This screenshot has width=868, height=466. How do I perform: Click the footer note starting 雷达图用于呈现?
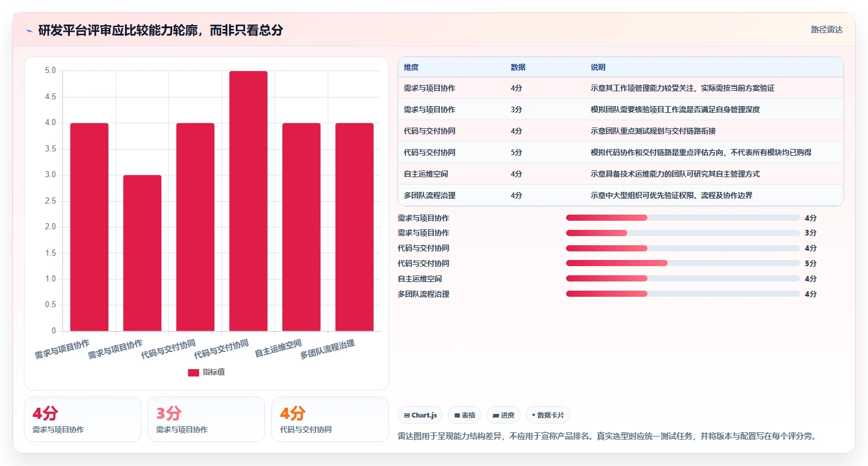click(x=606, y=437)
